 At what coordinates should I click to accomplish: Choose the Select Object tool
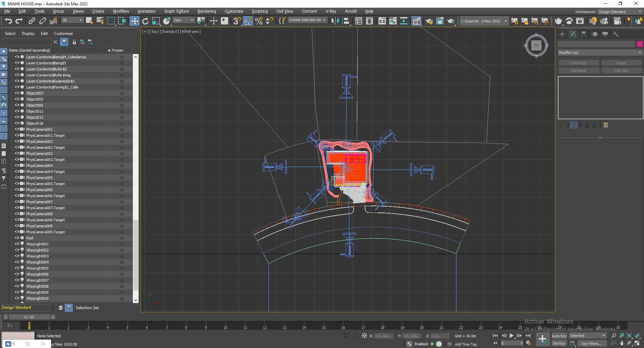[89, 21]
